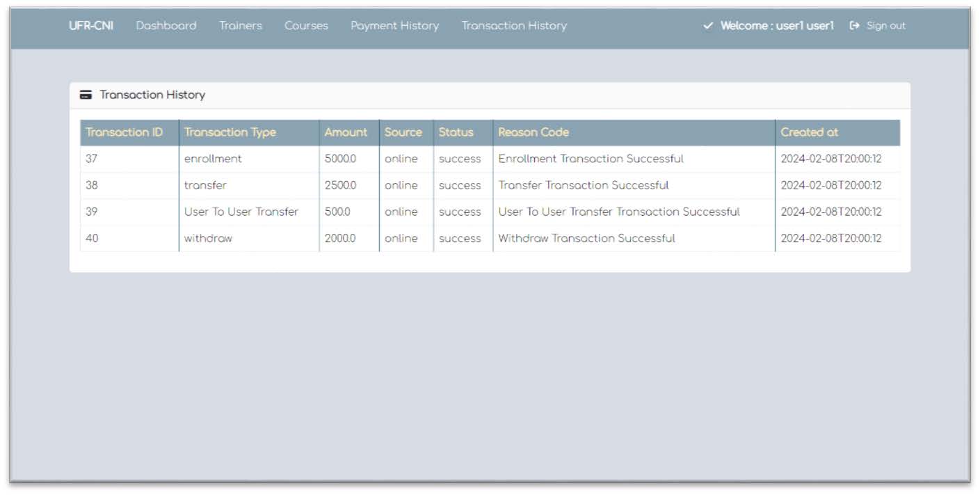This screenshot has height=495, width=980.
Task: Select the UFR-CNI brand logo
Action: (x=92, y=25)
